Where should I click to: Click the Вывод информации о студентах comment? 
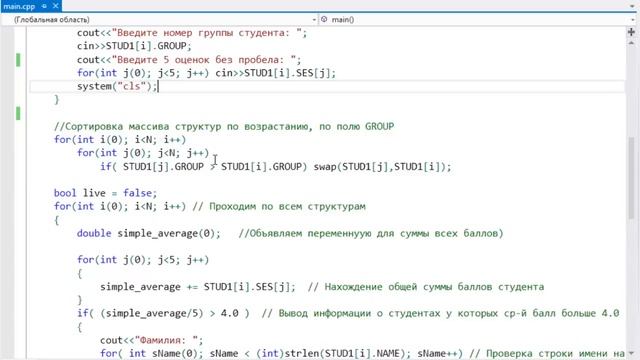coord(440,313)
